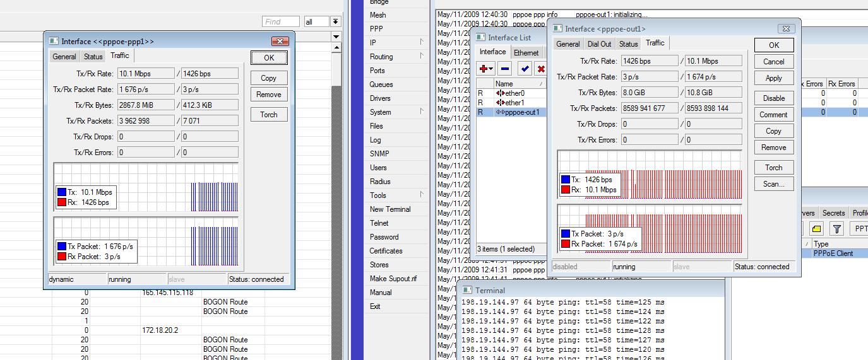Select the Traffic tab in pppoe-ppp1 dialog

(120, 55)
